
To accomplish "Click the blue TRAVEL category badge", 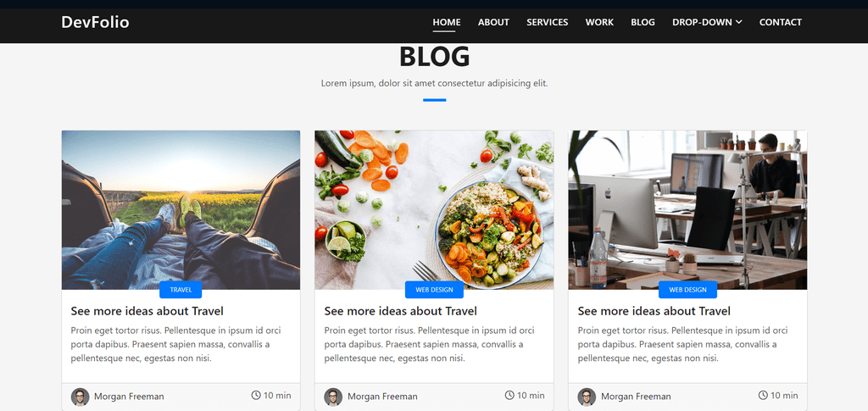I will pyautogui.click(x=181, y=290).
